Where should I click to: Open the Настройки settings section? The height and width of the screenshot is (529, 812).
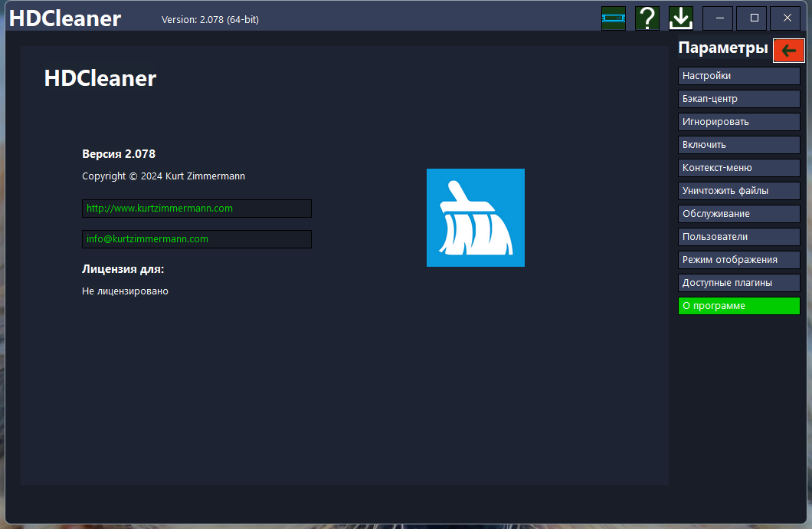pos(738,76)
